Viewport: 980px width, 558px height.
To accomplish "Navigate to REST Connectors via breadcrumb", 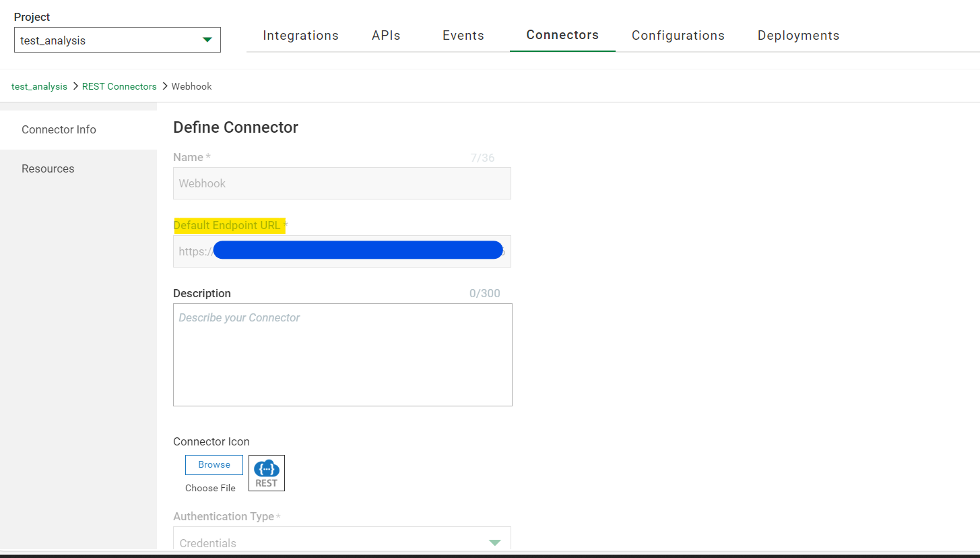I will click(x=119, y=86).
